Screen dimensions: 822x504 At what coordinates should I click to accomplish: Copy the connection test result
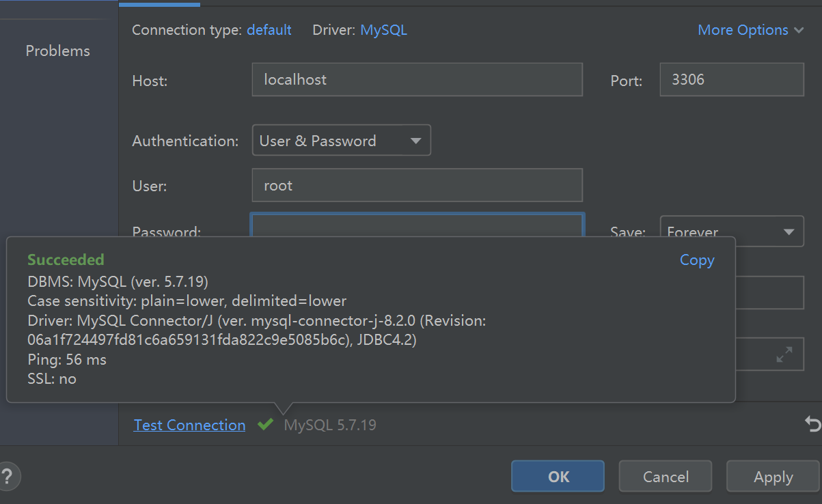click(x=696, y=260)
